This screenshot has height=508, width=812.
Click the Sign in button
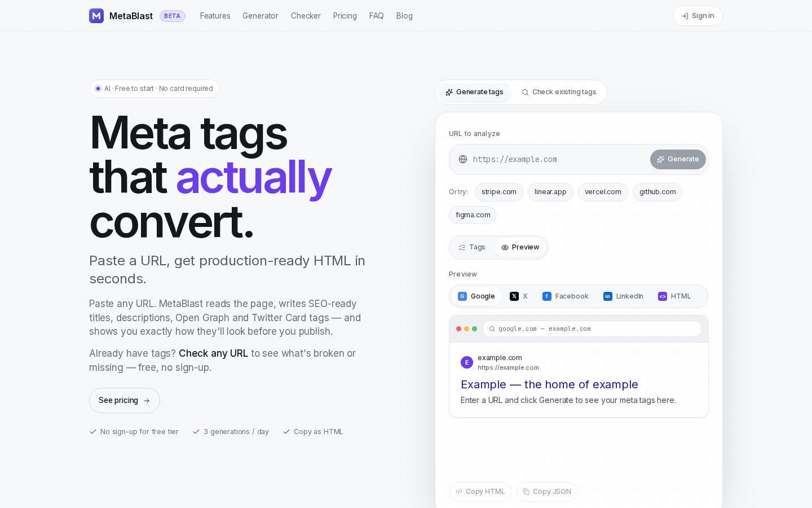698,16
